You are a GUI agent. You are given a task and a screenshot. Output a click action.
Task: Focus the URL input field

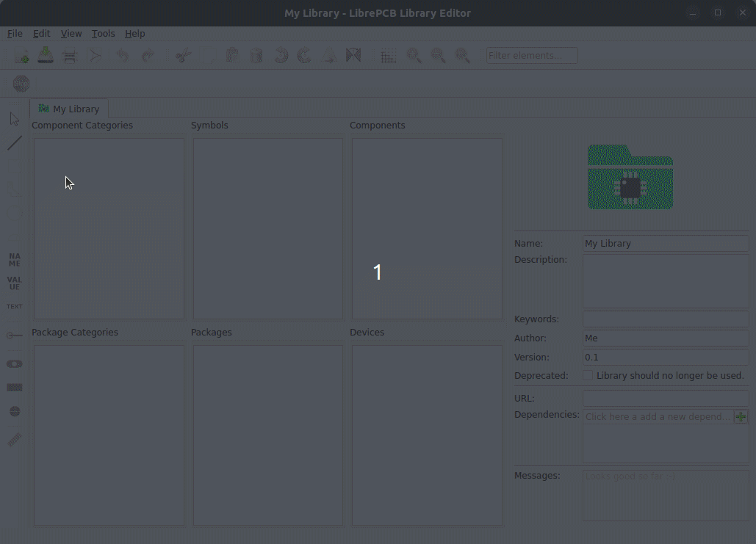coord(666,399)
